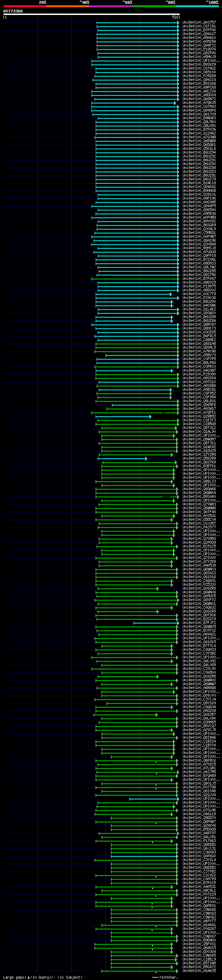Select hit label UniRef100_A5BX91

199,390
